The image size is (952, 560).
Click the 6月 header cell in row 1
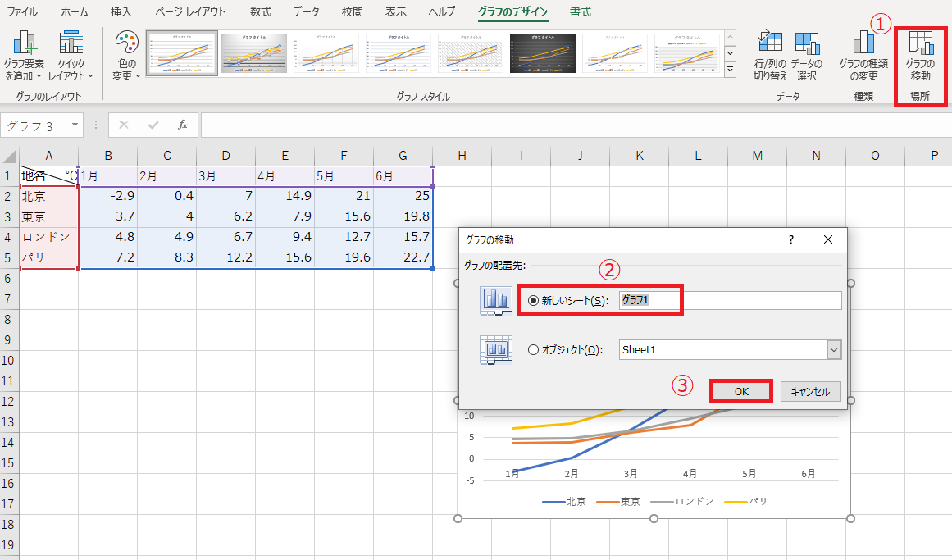click(403, 176)
